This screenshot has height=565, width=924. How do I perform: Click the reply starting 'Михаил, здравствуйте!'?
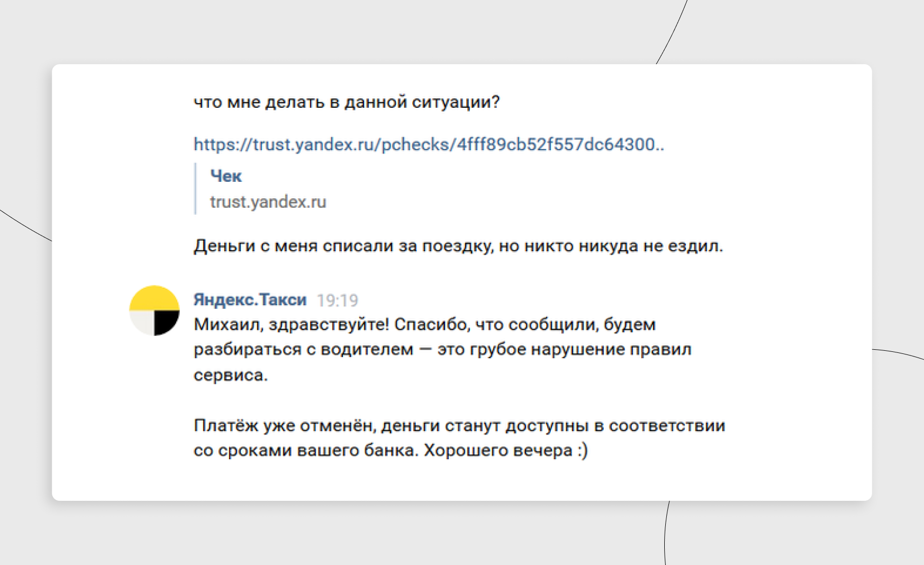[x=442, y=349]
